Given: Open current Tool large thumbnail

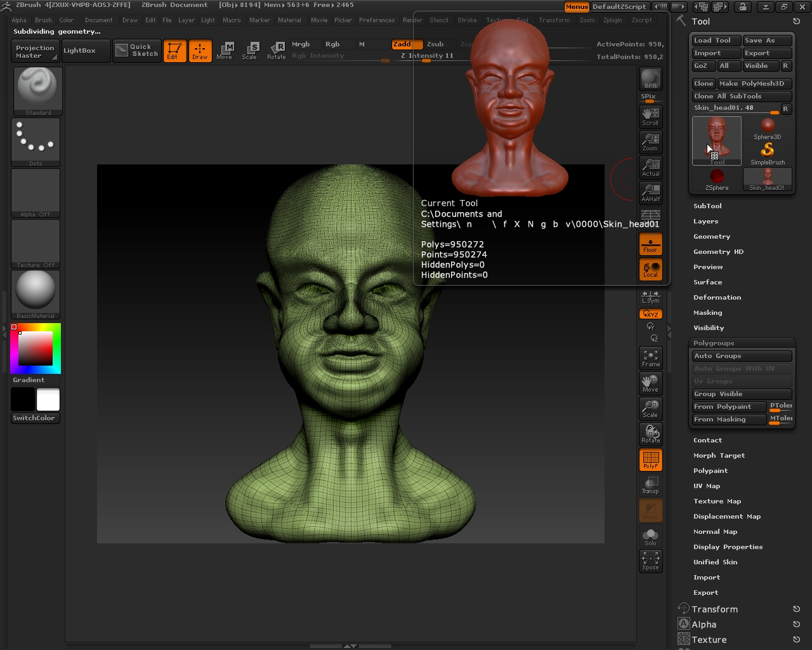Looking at the screenshot, I should click(x=717, y=141).
